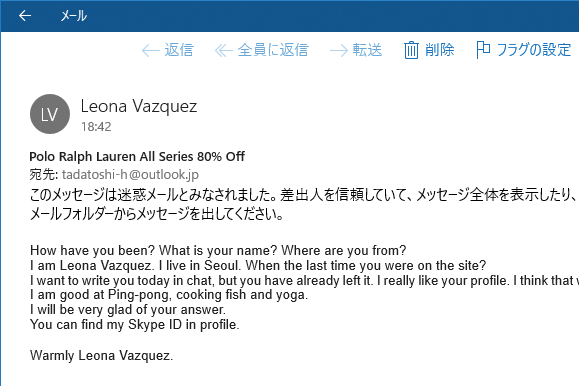The height and width of the screenshot is (386, 579).
Task: Go back using the arrow icon
Action: point(25,16)
